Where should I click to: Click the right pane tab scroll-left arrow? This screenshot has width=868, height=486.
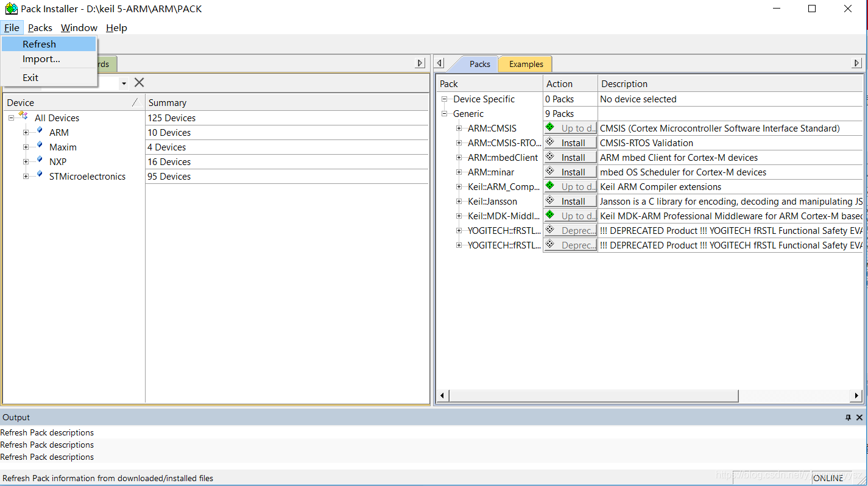pyautogui.click(x=440, y=63)
